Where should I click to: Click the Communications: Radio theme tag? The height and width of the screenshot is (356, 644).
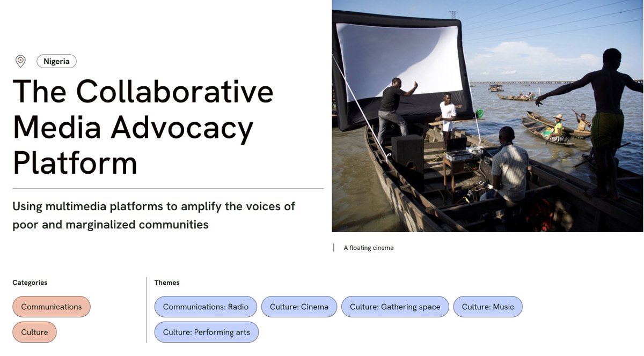[206, 307]
